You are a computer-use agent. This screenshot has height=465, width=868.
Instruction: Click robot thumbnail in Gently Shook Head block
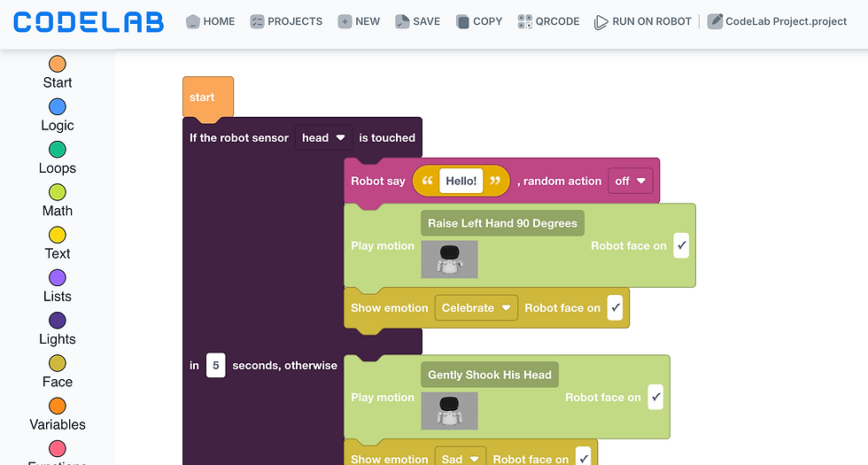click(450, 411)
